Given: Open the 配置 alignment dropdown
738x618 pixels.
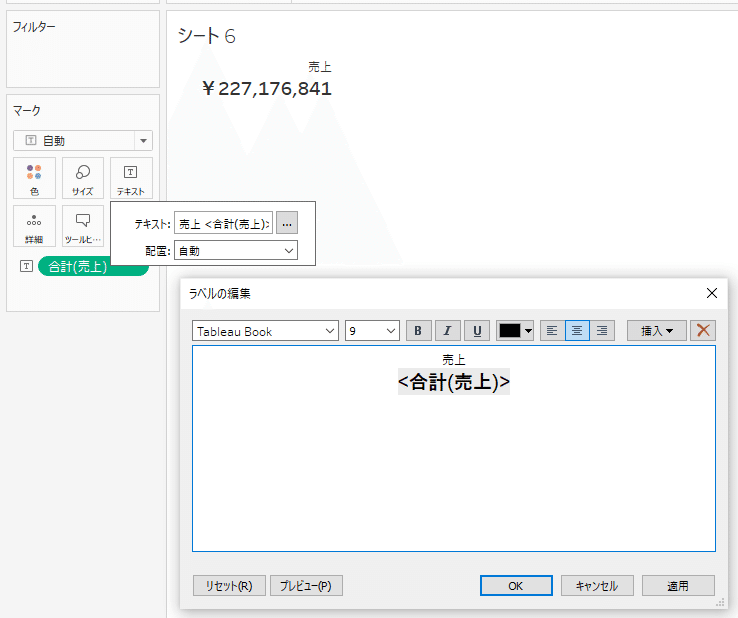Looking at the screenshot, I should click(x=236, y=250).
